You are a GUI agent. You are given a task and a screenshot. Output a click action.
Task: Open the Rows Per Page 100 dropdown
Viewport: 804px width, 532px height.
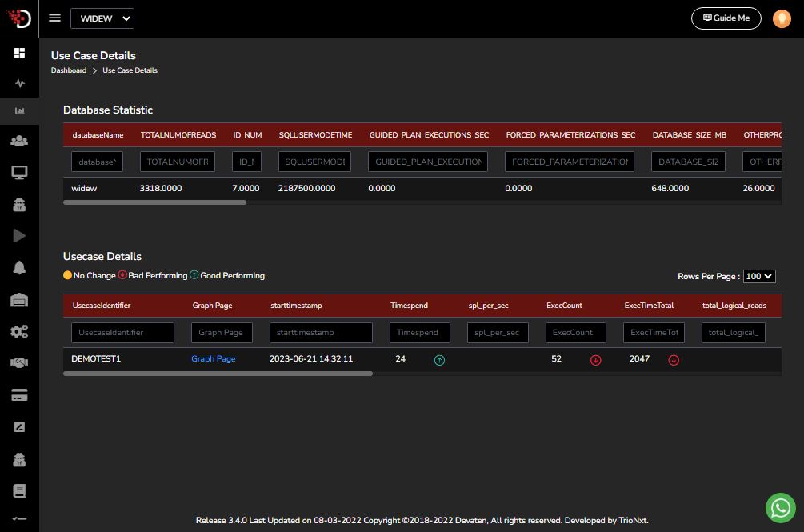pyautogui.click(x=759, y=276)
